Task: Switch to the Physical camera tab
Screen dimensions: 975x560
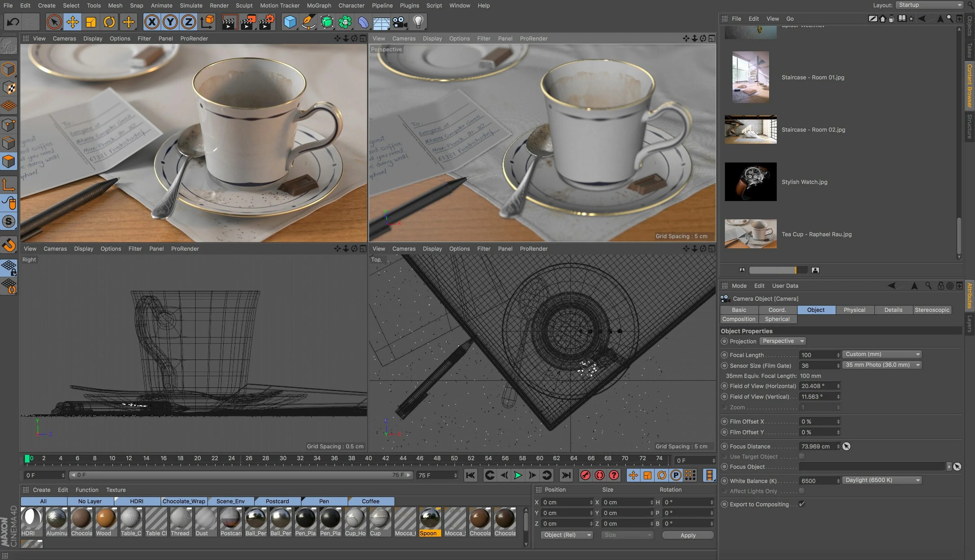Action: tap(854, 310)
